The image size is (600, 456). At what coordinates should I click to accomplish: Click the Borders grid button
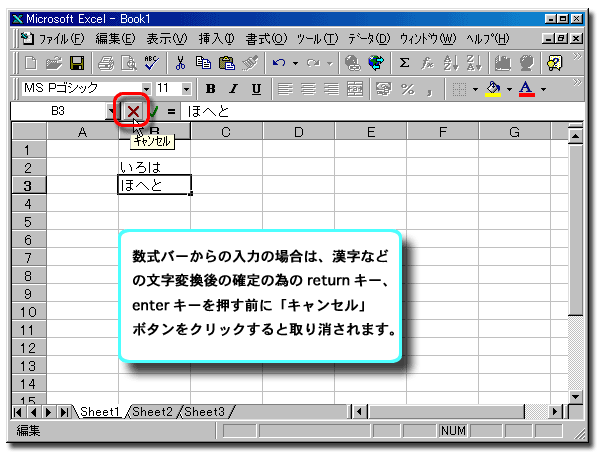(459, 89)
